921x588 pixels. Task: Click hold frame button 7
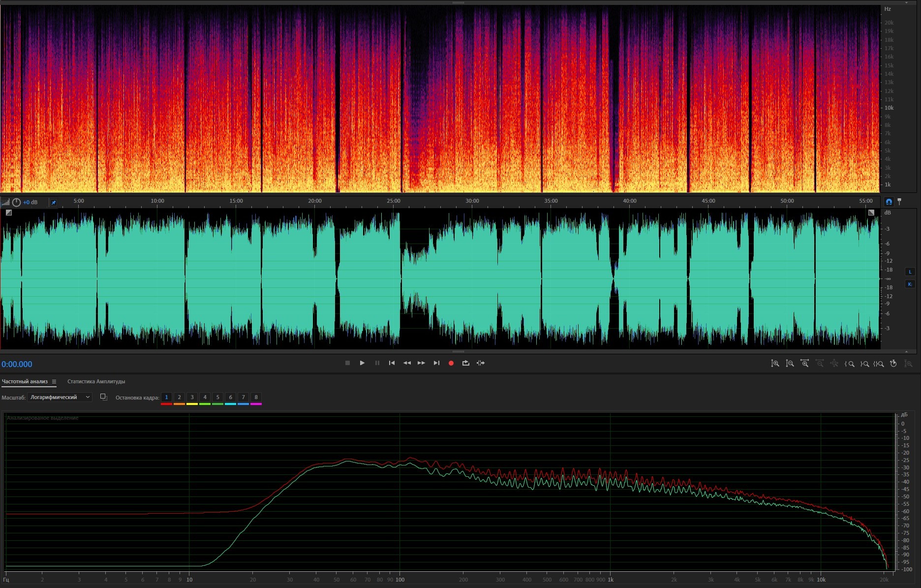(x=243, y=397)
